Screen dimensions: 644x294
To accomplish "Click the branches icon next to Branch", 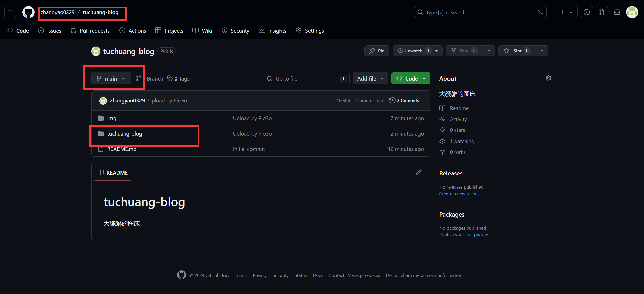I will [x=138, y=78].
